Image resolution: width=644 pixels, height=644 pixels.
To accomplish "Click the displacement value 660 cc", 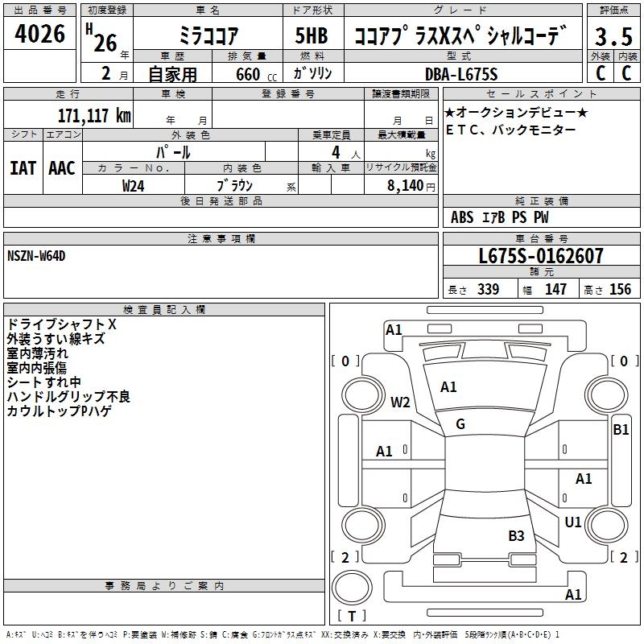I will click(x=256, y=74).
